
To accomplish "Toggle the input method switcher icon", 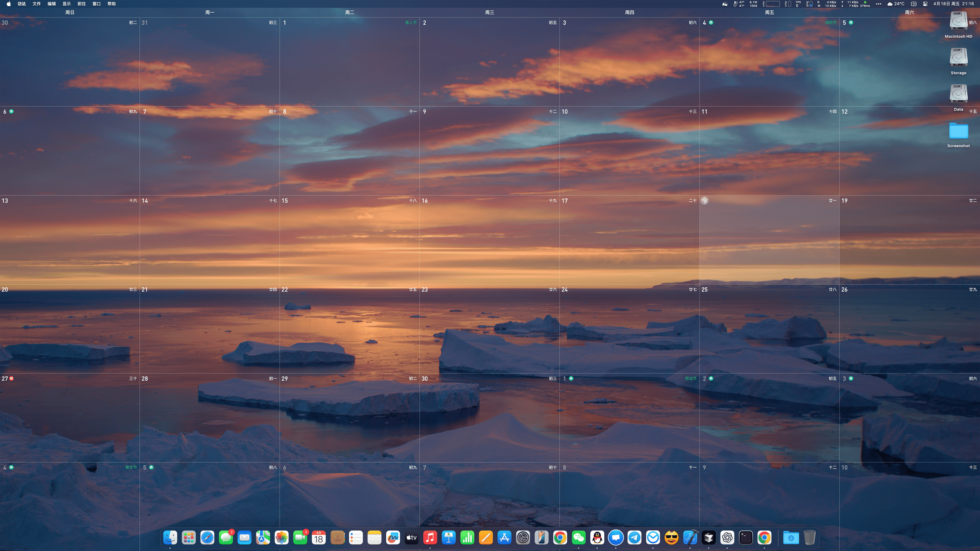I will point(913,4).
